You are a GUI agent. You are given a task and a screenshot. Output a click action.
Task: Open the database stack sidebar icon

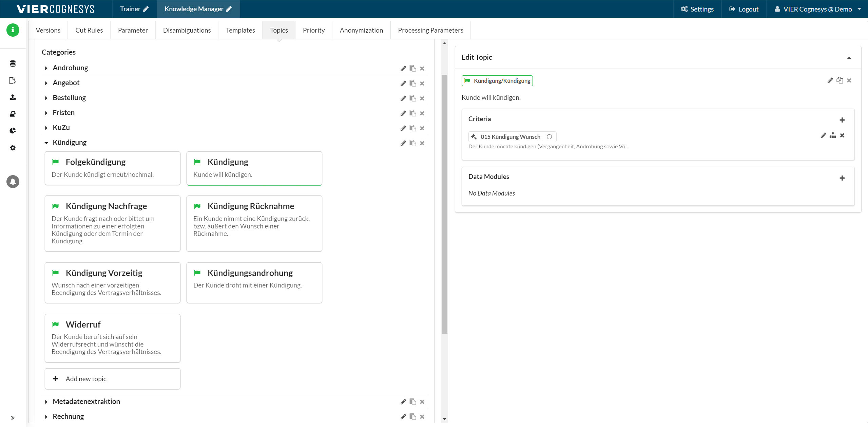(13, 63)
